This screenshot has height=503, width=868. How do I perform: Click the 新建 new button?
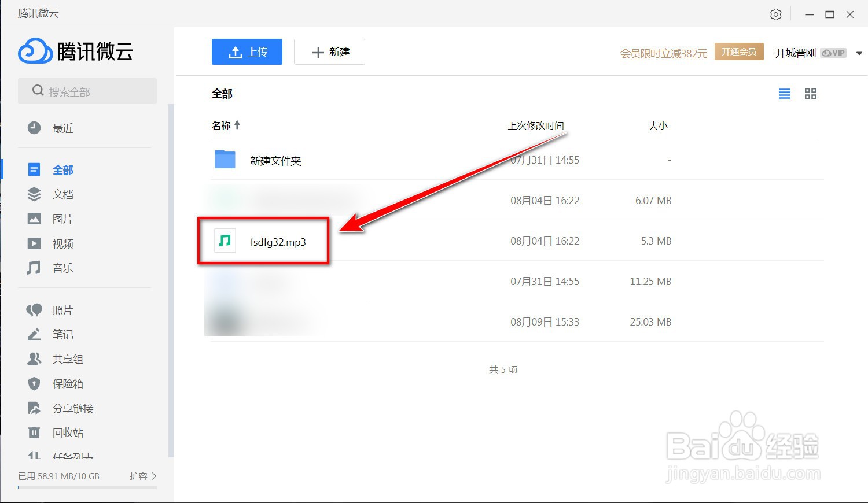pos(329,52)
